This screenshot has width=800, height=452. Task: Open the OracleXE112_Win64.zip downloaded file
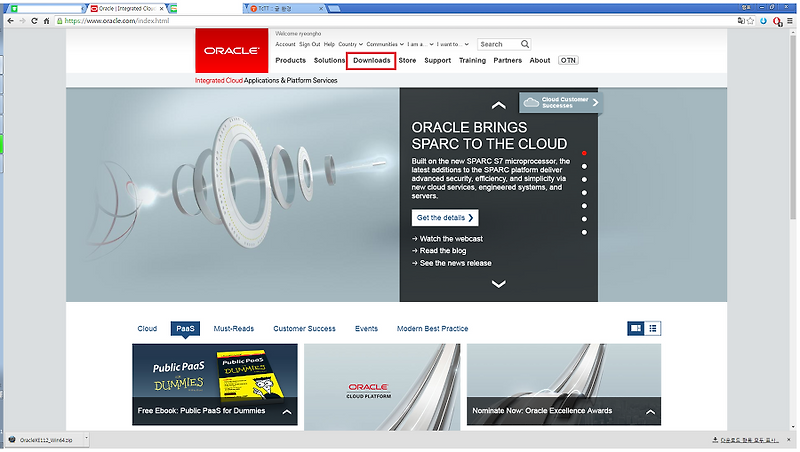click(46, 440)
